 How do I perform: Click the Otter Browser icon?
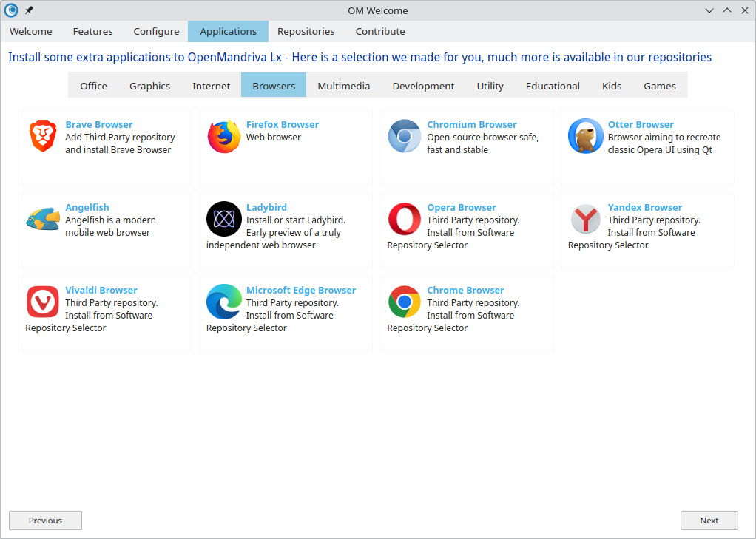point(585,136)
